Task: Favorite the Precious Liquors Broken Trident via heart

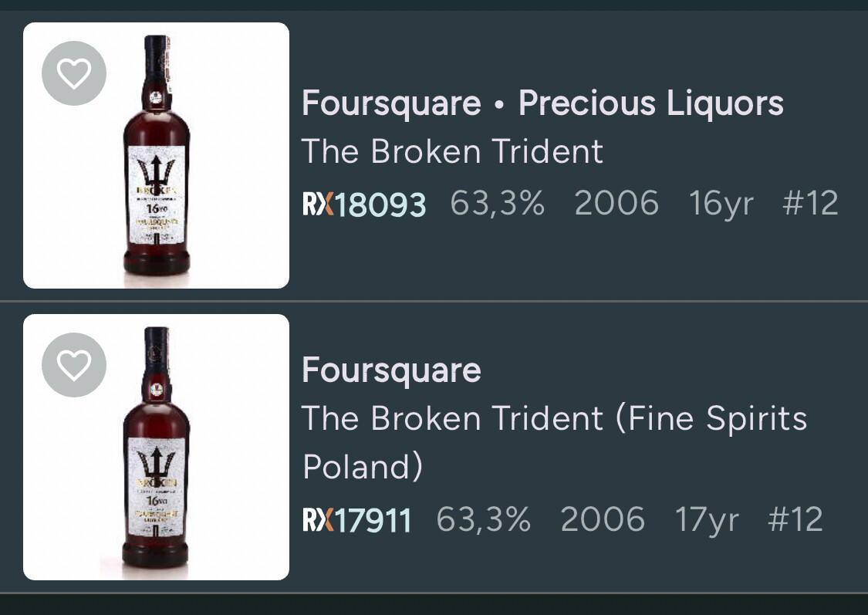Action: (74, 73)
